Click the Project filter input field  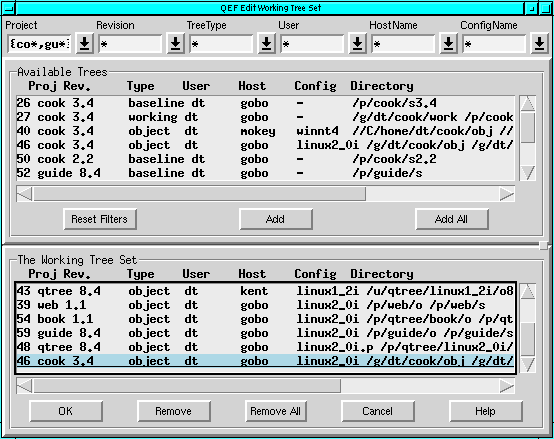(39, 44)
